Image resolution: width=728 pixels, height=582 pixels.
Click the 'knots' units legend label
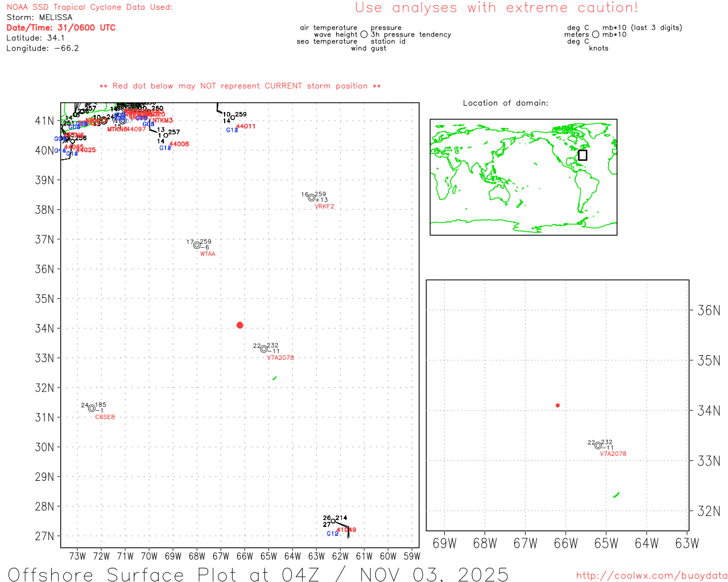click(599, 48)
